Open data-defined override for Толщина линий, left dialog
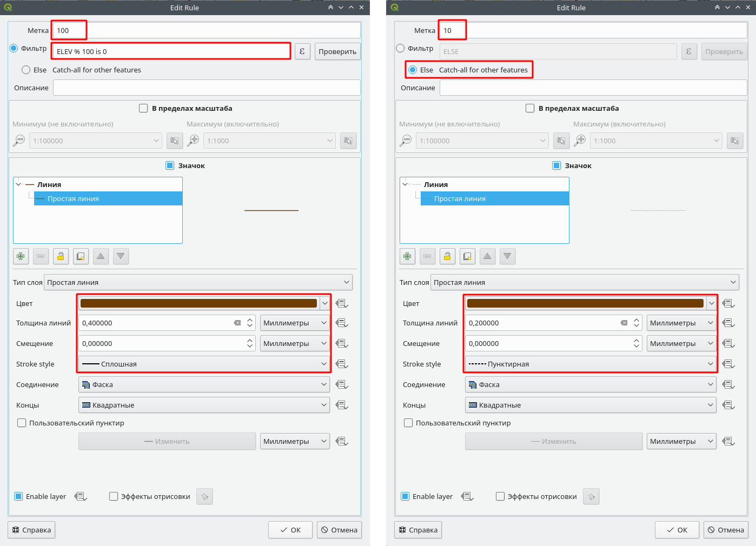Image resolution: width=756 pixels, height=546 pixels. pyautogui.click(x=342, y=323)
